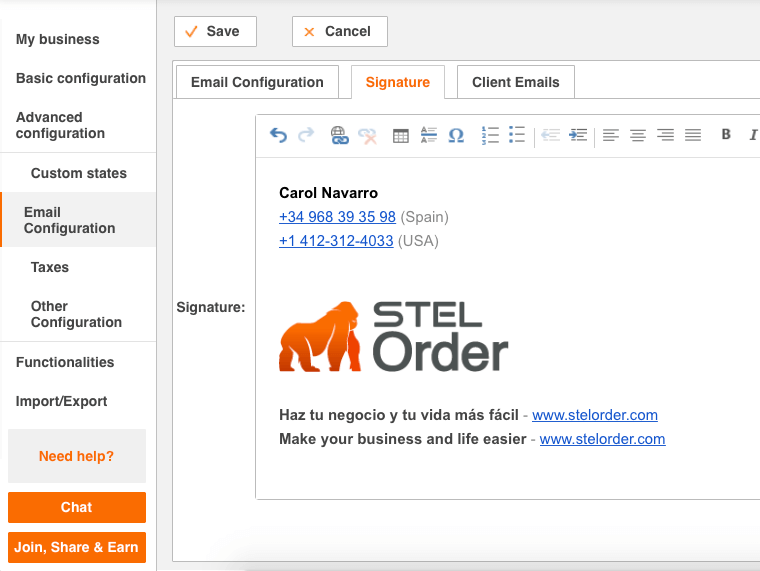The width and height of the screenshot is (760, 571).
Task: Open the Taxes settings
Action: 50,267
